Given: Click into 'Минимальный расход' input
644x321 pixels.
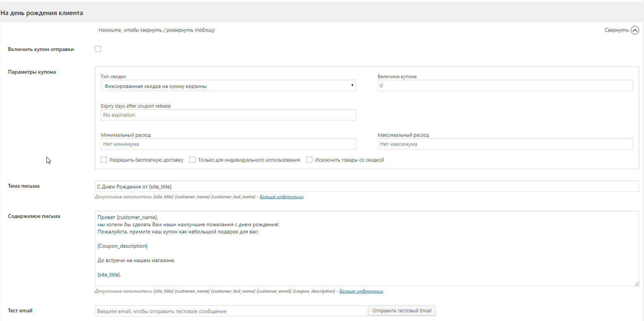Looking at the screenshot, I should [x=228, y=144].
